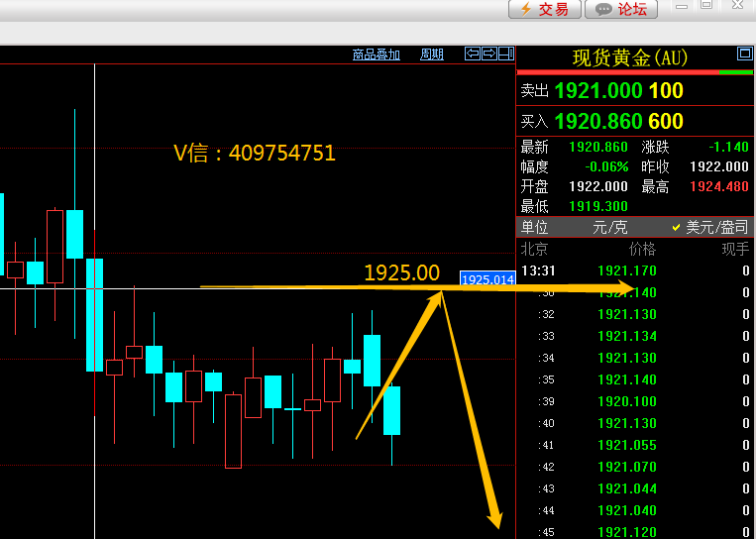756x539 pixels.
Task: Open the 商品叠加 overlay link
Action: [377, 54]
